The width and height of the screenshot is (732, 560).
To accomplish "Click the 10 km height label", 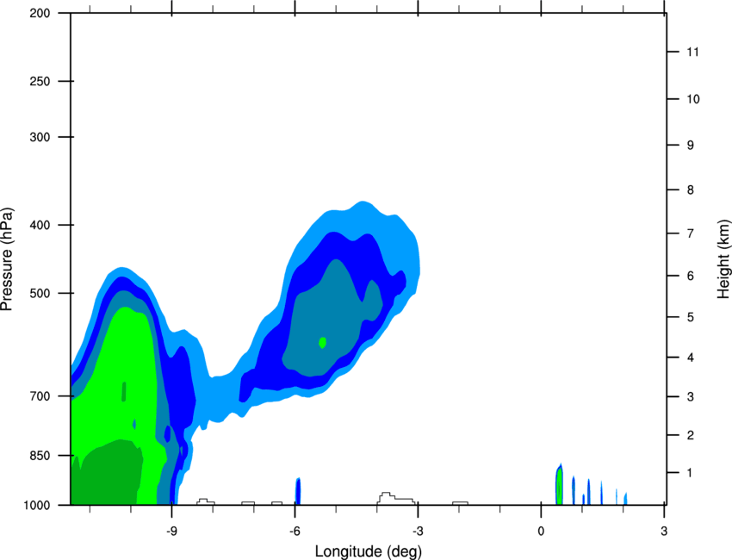I will 692,99.
